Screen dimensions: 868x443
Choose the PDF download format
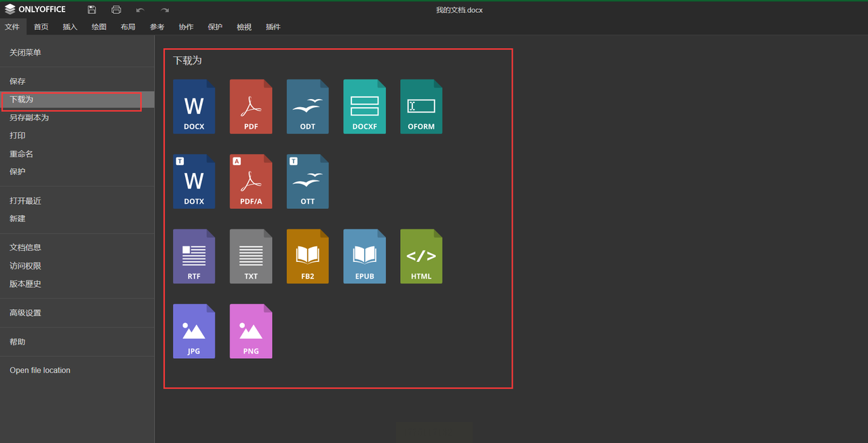click(251, 107)
